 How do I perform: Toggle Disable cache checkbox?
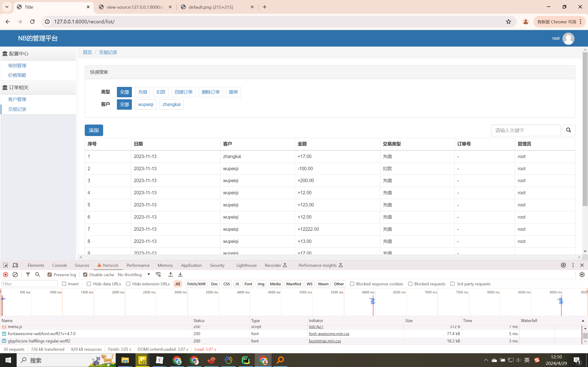(x=85, y=274)
